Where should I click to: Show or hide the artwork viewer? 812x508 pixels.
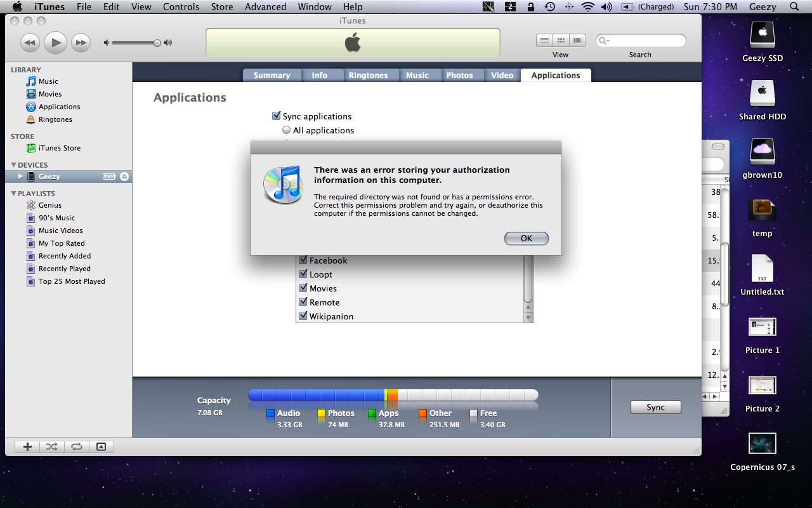[101, 446]
